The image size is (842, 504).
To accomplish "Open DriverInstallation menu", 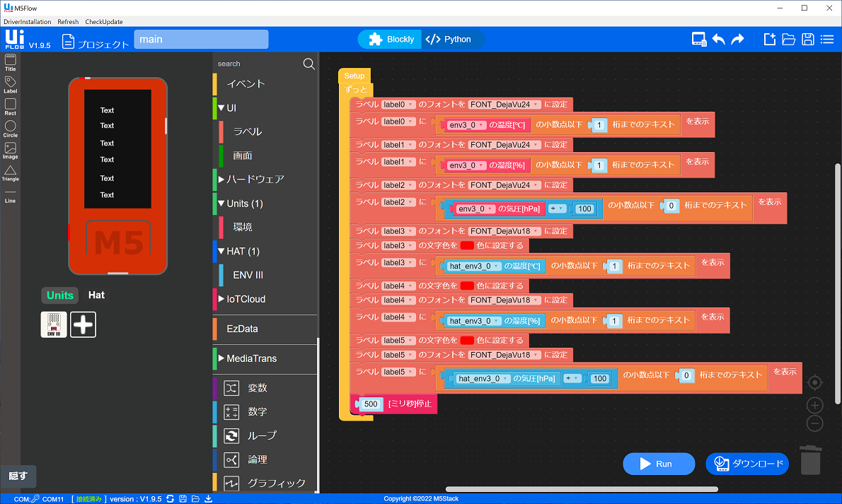I will [28, 22].
